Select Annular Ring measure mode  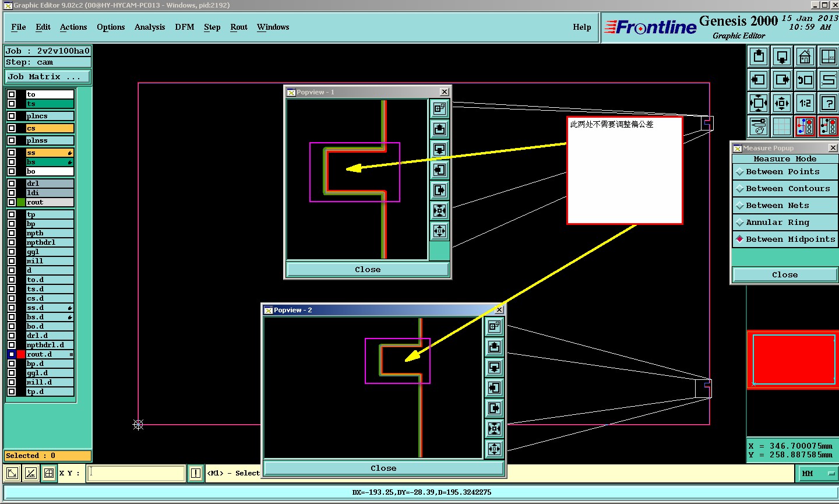click(785, 223)
